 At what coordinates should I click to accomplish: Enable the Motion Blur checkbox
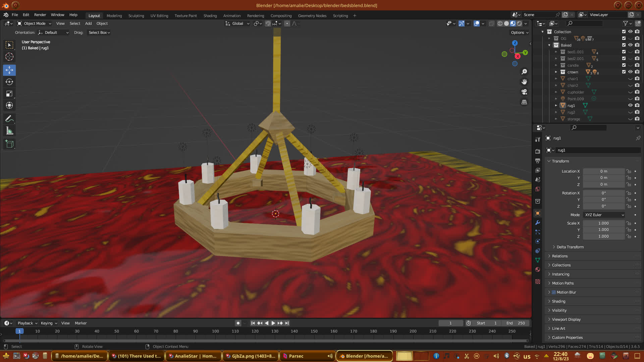pyautogui.click(x=554, y=292)
